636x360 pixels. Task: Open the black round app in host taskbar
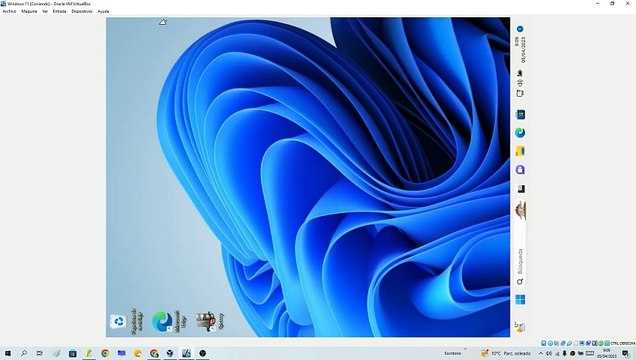coord(202,353)
